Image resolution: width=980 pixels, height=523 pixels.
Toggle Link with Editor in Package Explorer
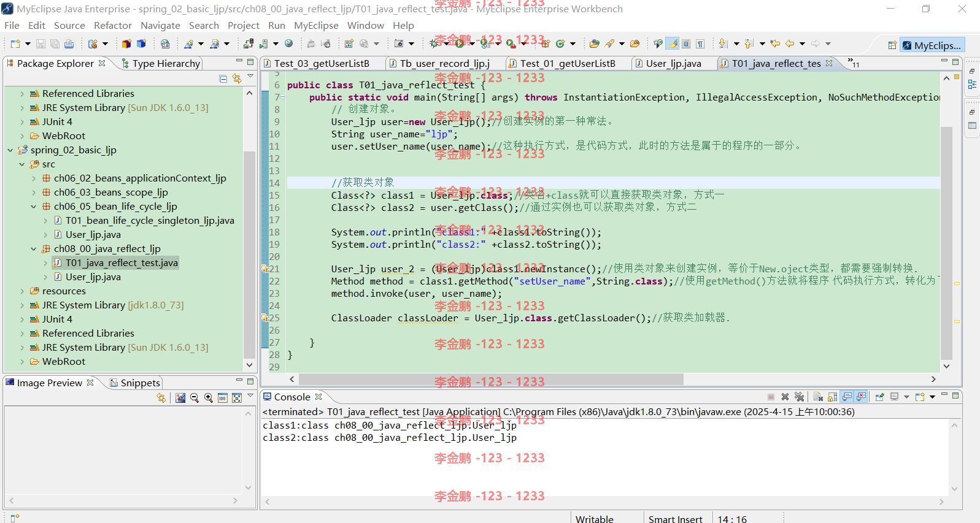point(237,78)
